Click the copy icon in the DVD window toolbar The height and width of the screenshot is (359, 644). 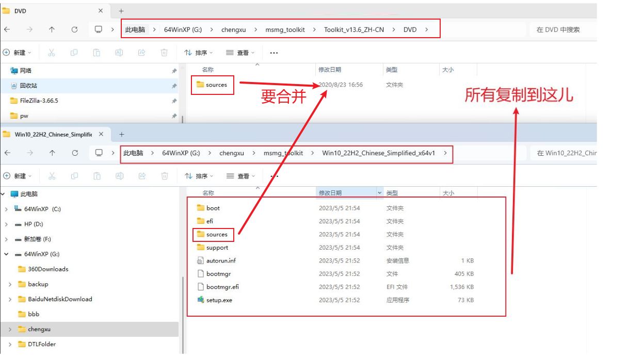coord(74,53)
